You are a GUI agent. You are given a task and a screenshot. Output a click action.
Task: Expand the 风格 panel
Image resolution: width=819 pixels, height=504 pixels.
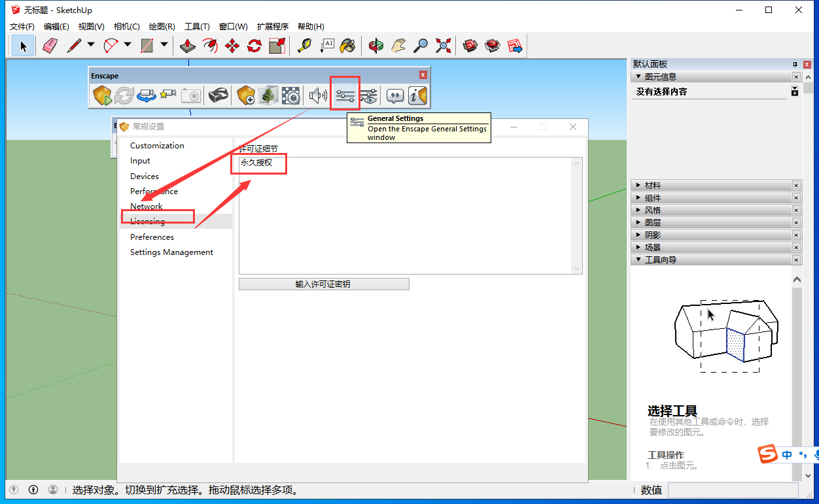(638, 210)
